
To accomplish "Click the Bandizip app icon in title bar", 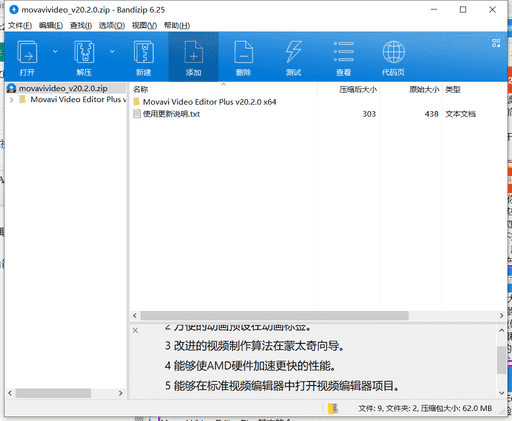I will (x=14, y=10).
